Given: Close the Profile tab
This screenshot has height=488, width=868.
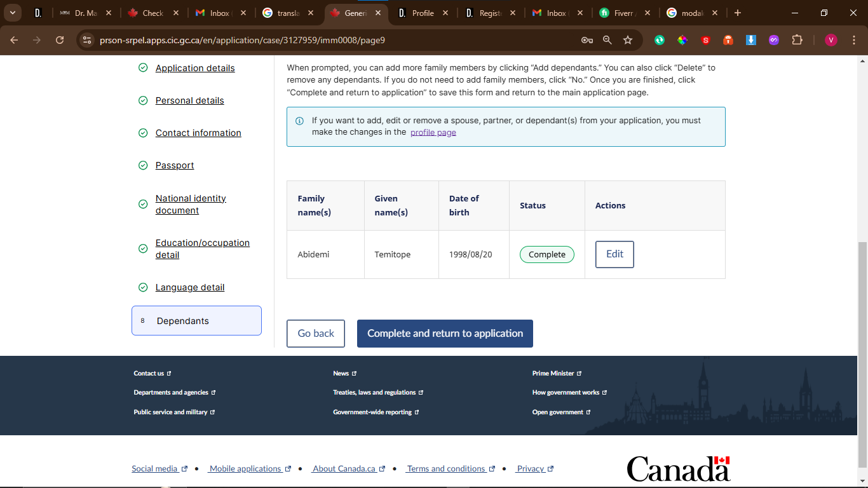Looking at the screenshot, I should point(445,13).
